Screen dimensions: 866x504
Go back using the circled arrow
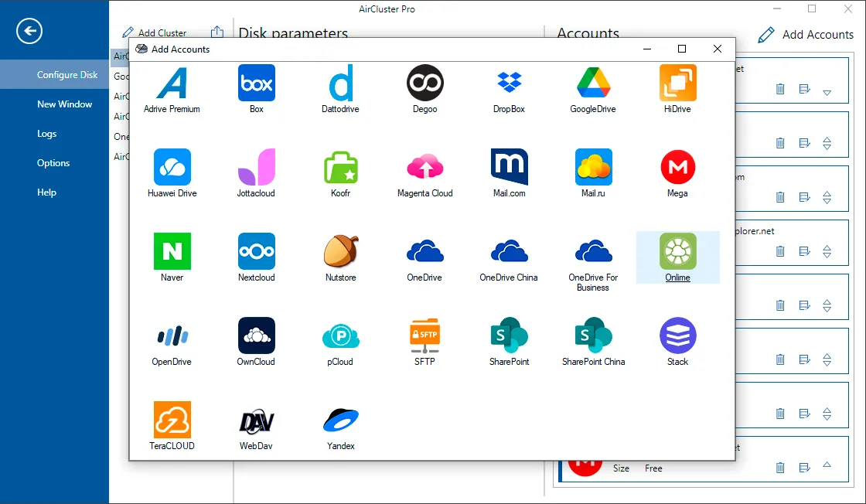[x=29, y=31]
